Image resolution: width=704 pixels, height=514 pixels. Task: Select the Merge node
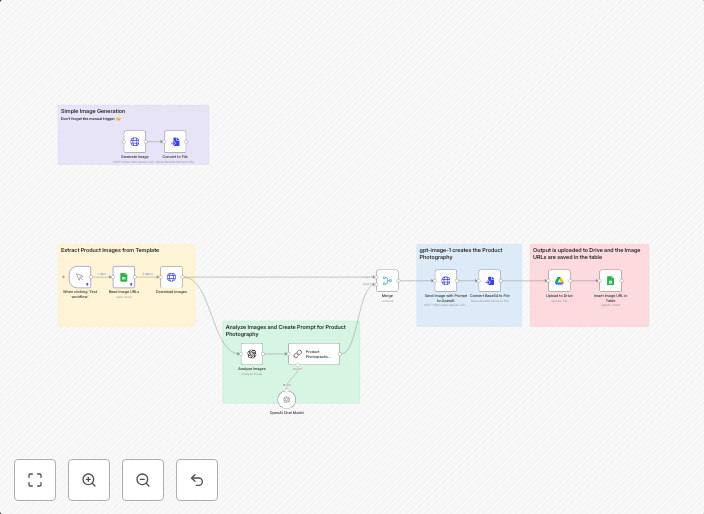(387, 280)
